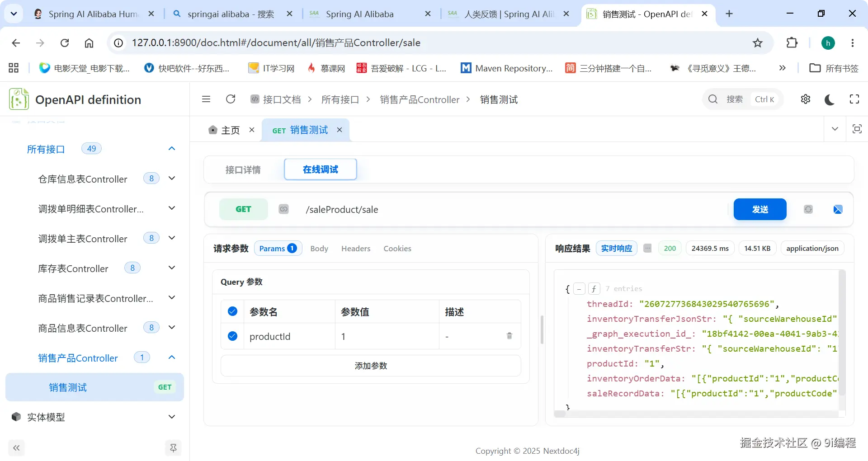Click the 发送 send button
The image size is (868, 461).
pyautogui.click(x=760, y=209)
